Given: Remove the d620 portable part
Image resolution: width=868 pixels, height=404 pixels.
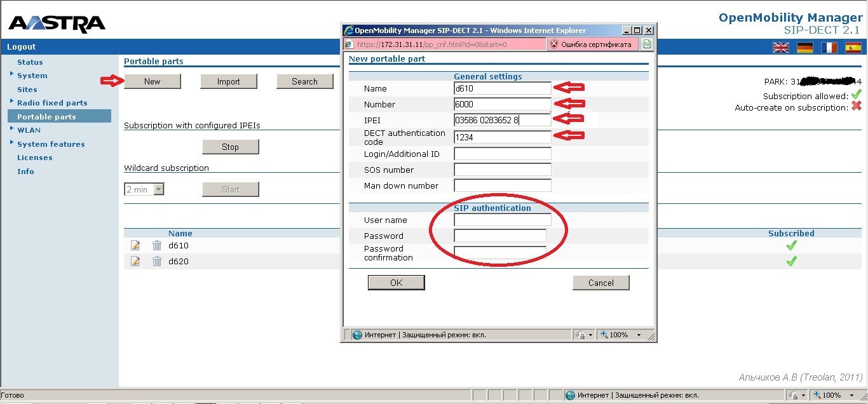Looking at the screenshot, I should [157, 261].
